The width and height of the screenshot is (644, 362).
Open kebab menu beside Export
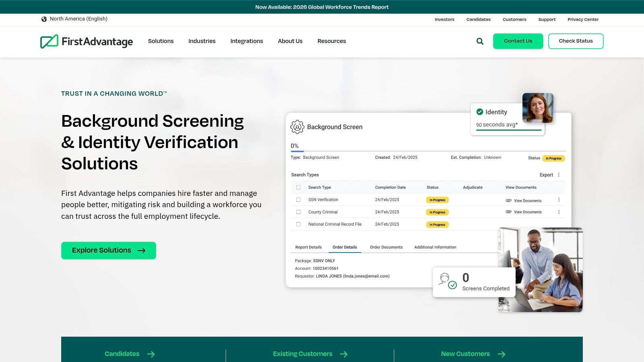559,175
